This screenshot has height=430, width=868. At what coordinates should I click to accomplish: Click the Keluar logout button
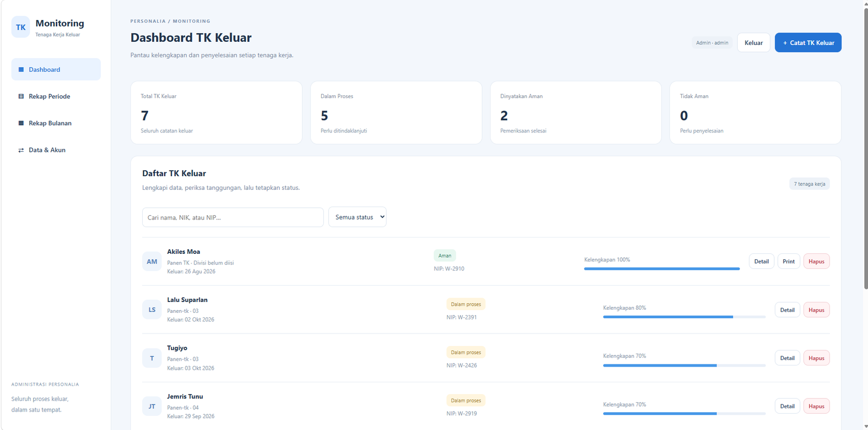click(754, 42)
